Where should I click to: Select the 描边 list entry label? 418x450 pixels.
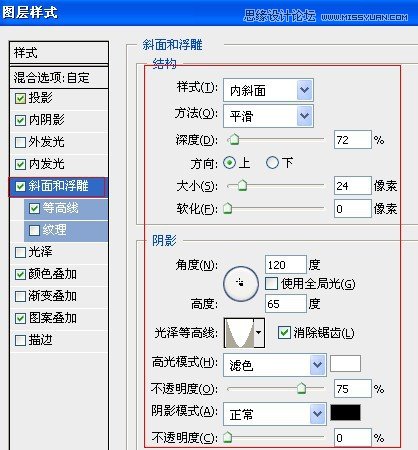pyautogui.click(x=40, y=340)
